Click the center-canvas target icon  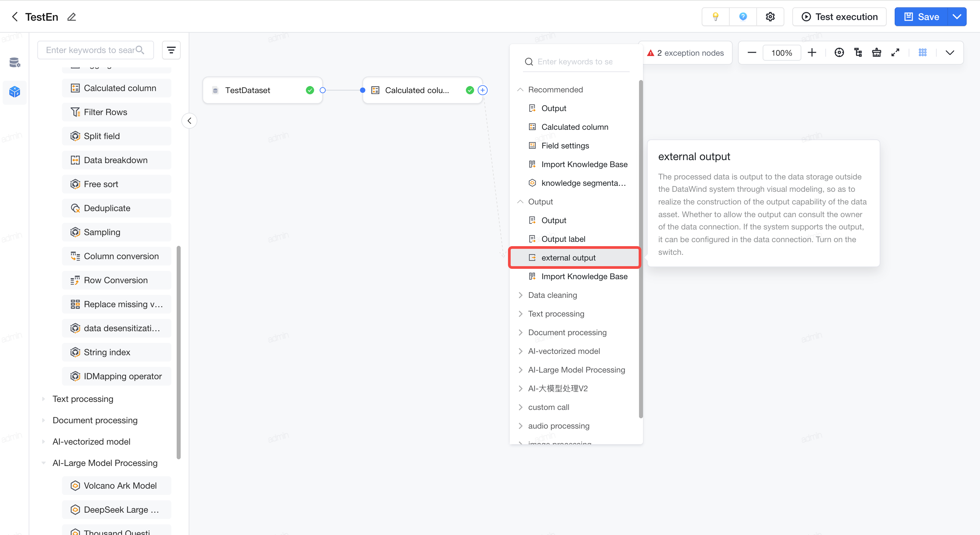coord(839,53)
